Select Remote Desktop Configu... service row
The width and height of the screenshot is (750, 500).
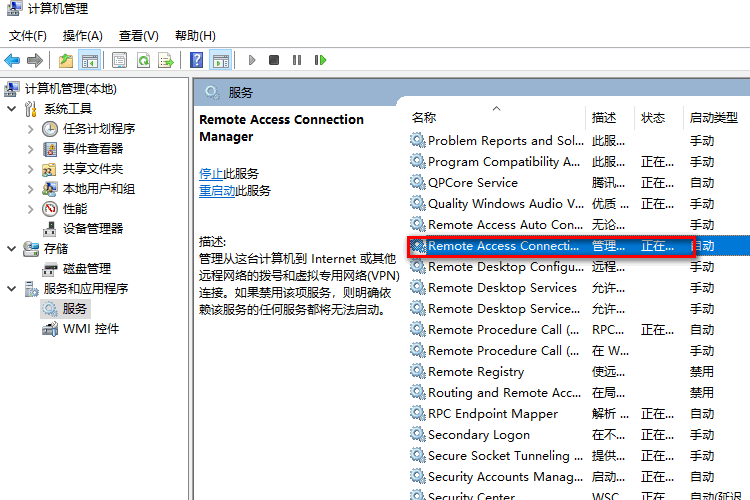point(579,267)
